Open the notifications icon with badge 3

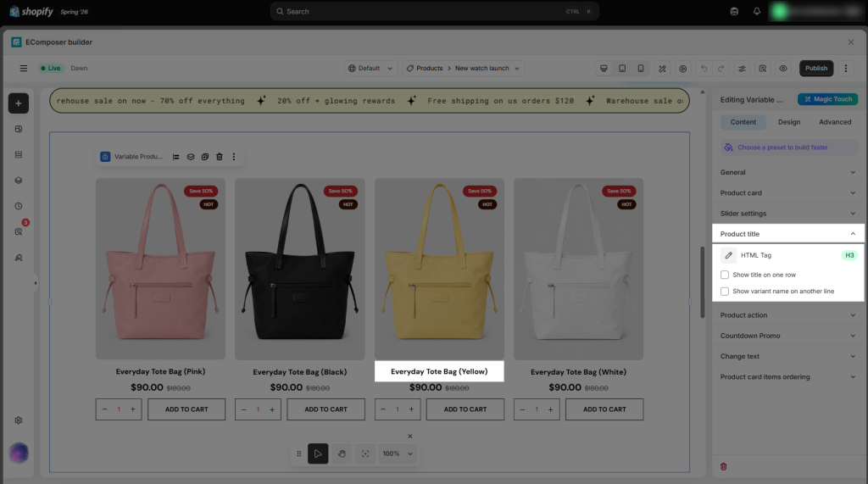coord(19,231)
